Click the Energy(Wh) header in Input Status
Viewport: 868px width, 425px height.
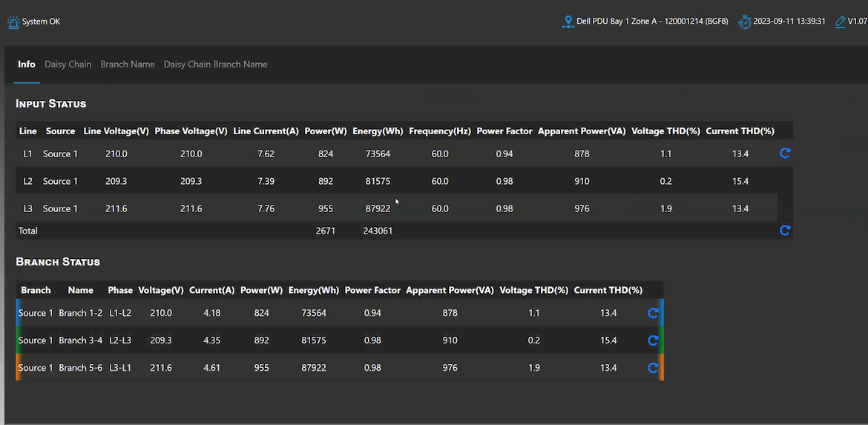(x=378, y=131)
